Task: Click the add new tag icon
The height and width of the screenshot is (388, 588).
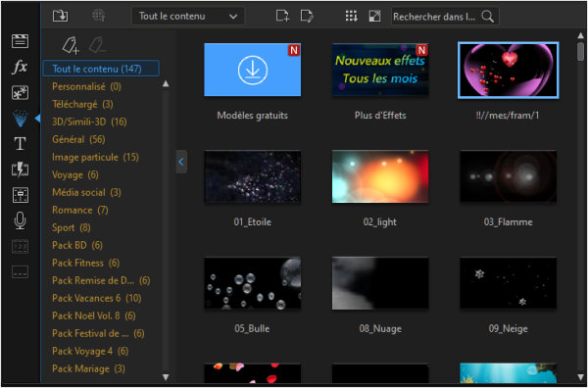Action: click(x=71, y=45)
